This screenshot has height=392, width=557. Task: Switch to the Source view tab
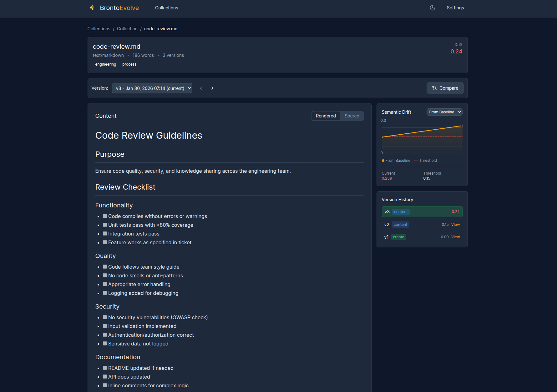pyautogui.click(x=351, y=116)
